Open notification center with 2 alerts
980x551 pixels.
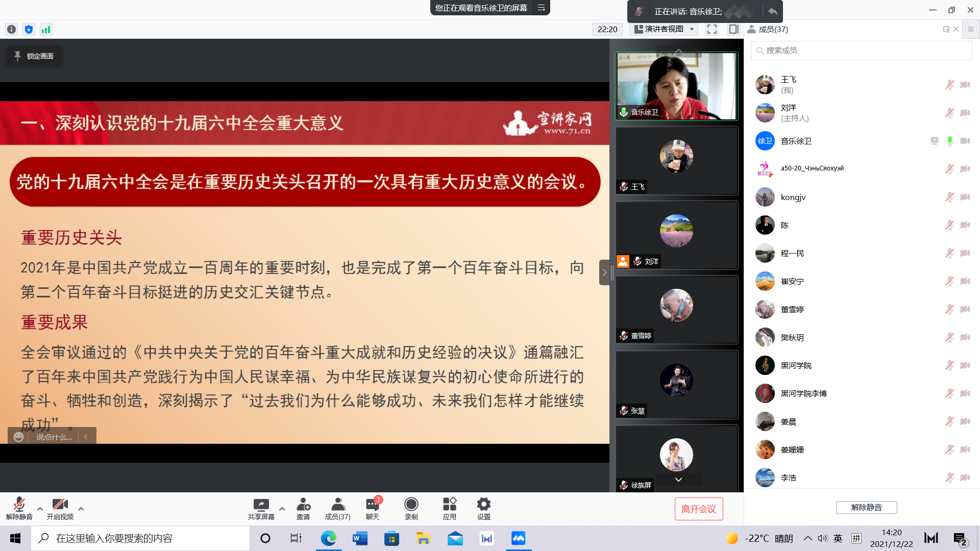point(960,539)
